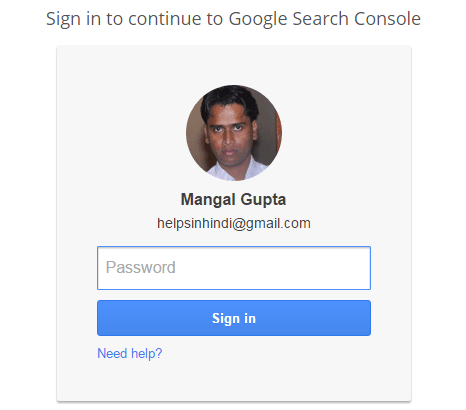Click the Password input field
Screen dimensions: 466x410
[234, 268]
